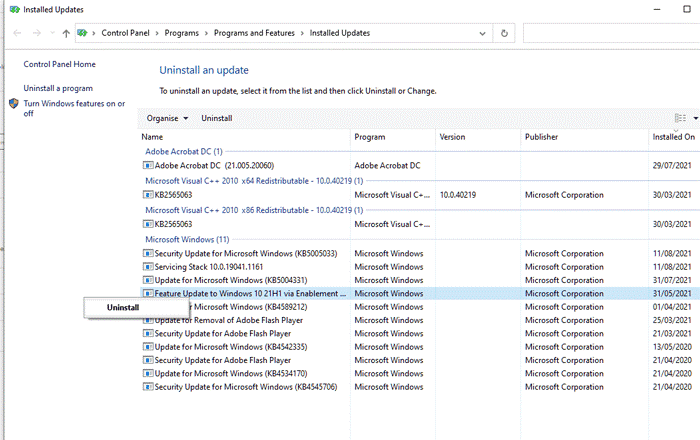Screen dimensions: 700x440
Task: Click the search input field
Action: click(x=610, y=33)
